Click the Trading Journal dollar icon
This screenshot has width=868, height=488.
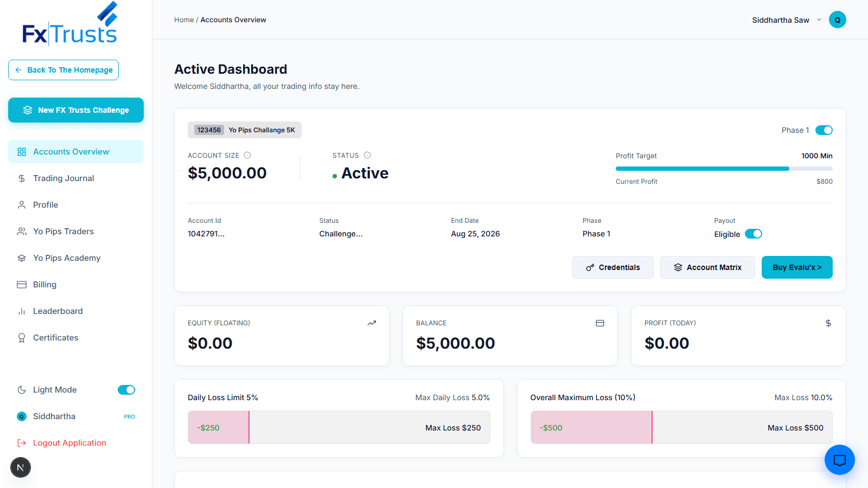click(22, 178)
